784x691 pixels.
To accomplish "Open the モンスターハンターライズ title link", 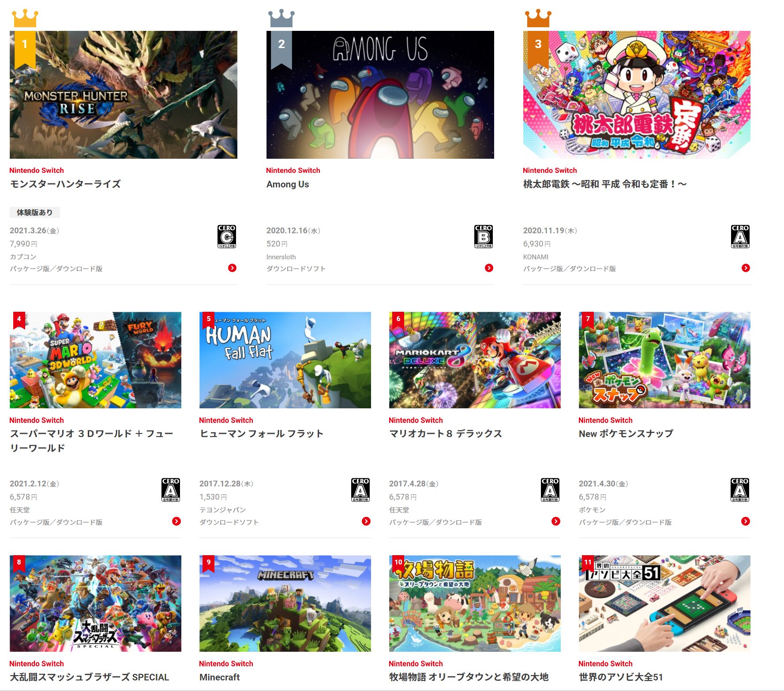I will point(65,184).
